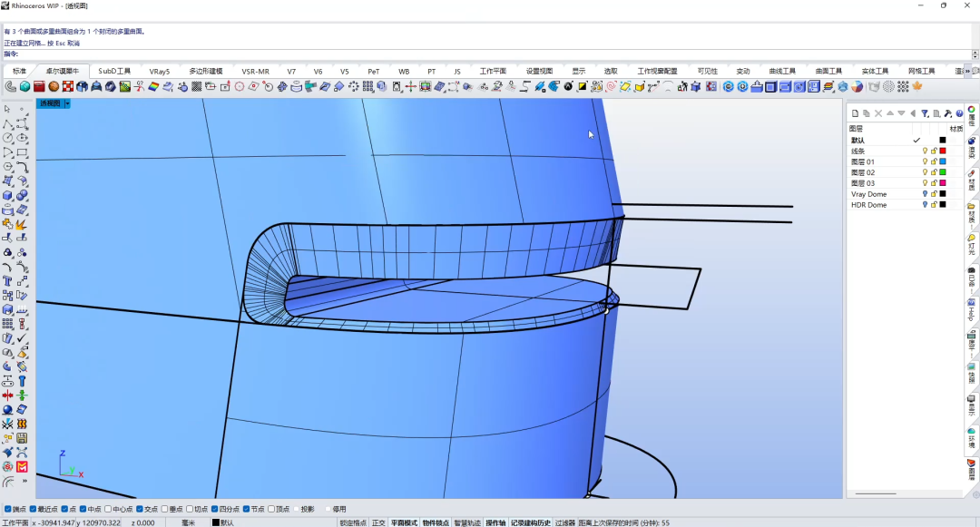
Task: Click the red toolbox icon in toolbar
Action: (39, 87)
